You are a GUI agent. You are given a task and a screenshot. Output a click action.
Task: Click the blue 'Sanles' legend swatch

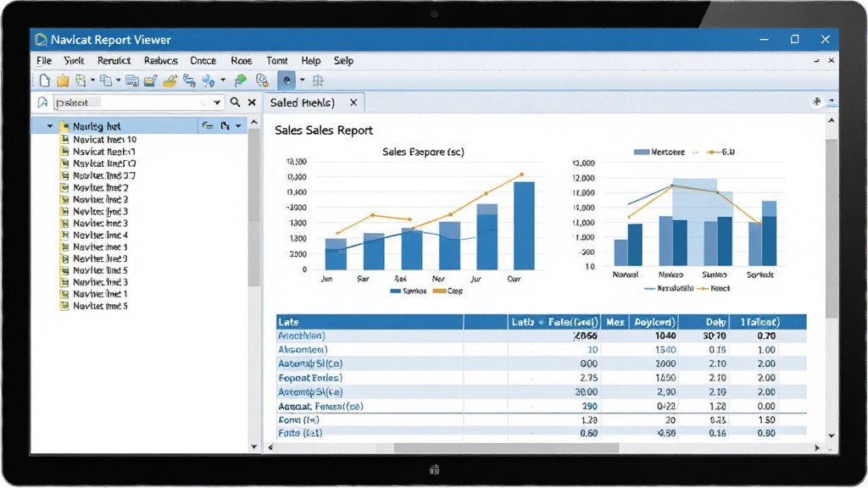[x=395, y=291]
